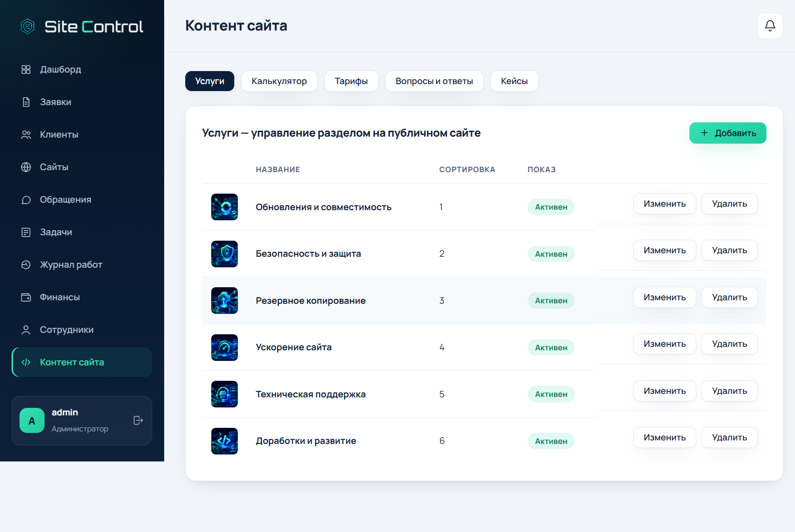The width and height of the screenshot is (795, 532).
Task: Open Журнал работ in the sidebar
Action: 82,265
